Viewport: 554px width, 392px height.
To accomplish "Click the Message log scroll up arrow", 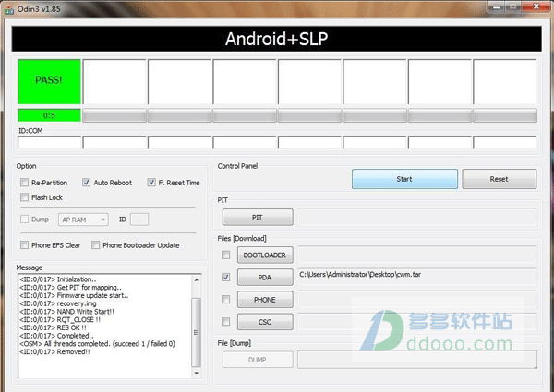I will click(197, 279).
